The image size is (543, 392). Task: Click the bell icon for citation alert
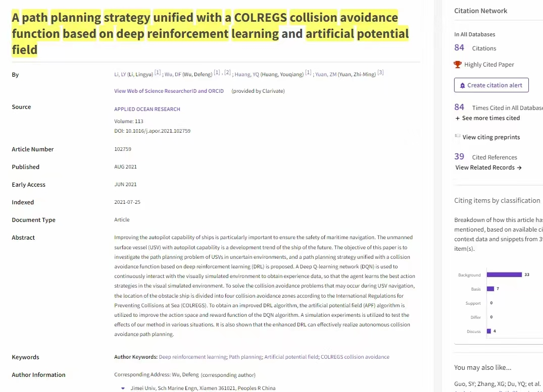[x=462, y=85]
